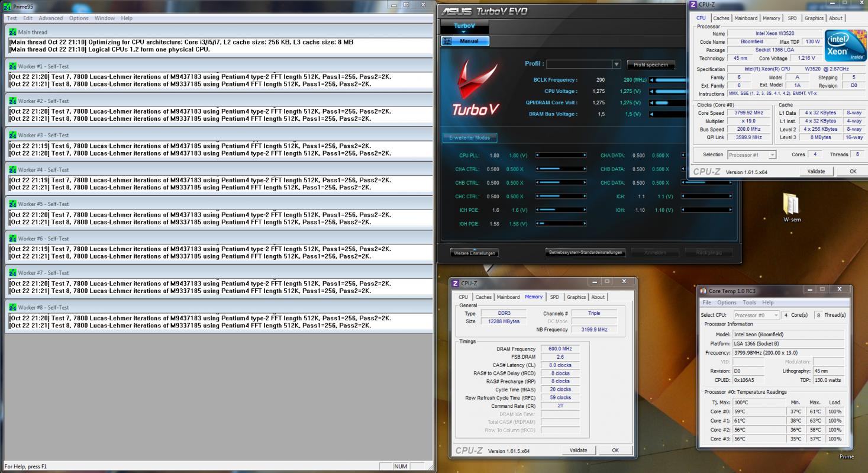The image size is (868, 473).
Task: Click the CHB CTRL slider track
Action: 561,182
